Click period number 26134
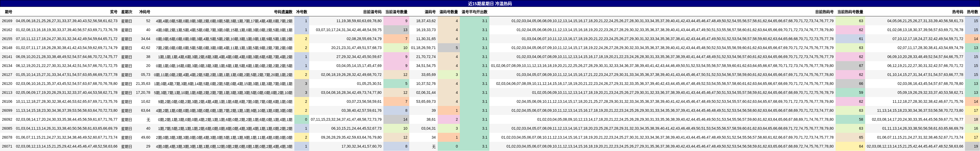The image size is (980, 151). click(x=7, y=66)
